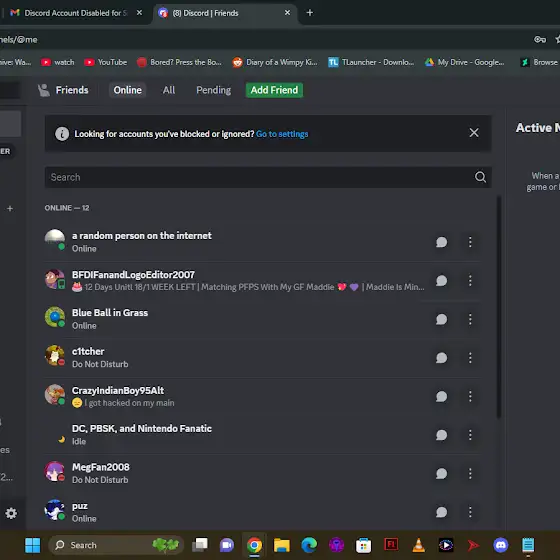Click the Friends icon in the header
Image resolution: width=560 pixels, height=560 pixels.
click(x=44, y=90)
